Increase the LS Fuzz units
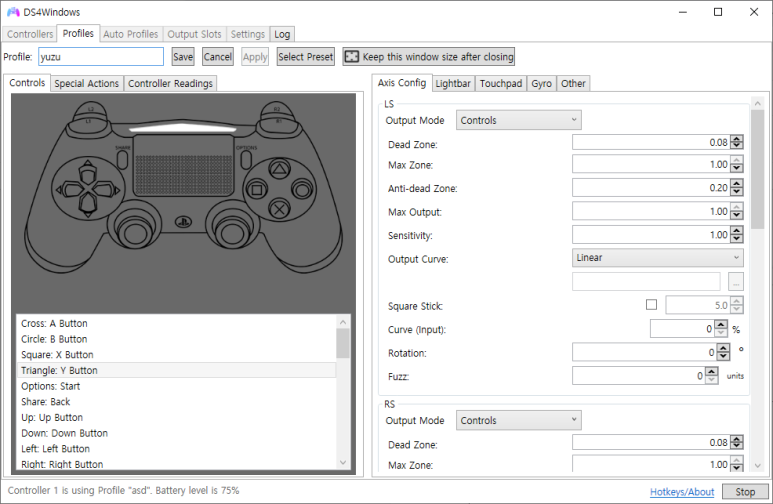Screen dimensions: 773x504 pyautogui.click(x=711, y=372)
